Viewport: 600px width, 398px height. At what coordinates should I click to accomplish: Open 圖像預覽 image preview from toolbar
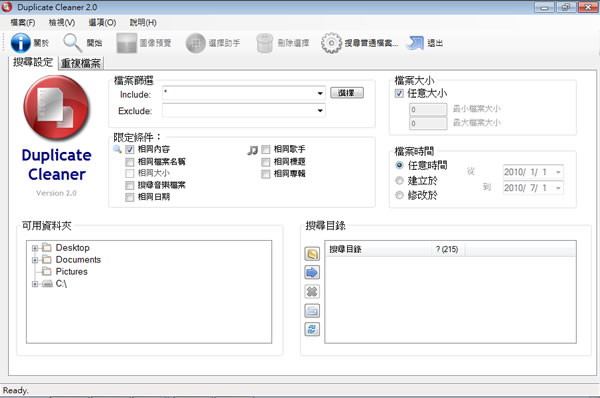[x=144, y=43]
